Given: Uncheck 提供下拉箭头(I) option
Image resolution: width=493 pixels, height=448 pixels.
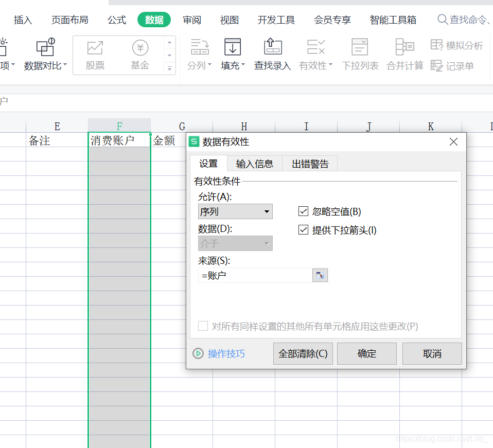Looking at the screenshot, I should 304,230.
